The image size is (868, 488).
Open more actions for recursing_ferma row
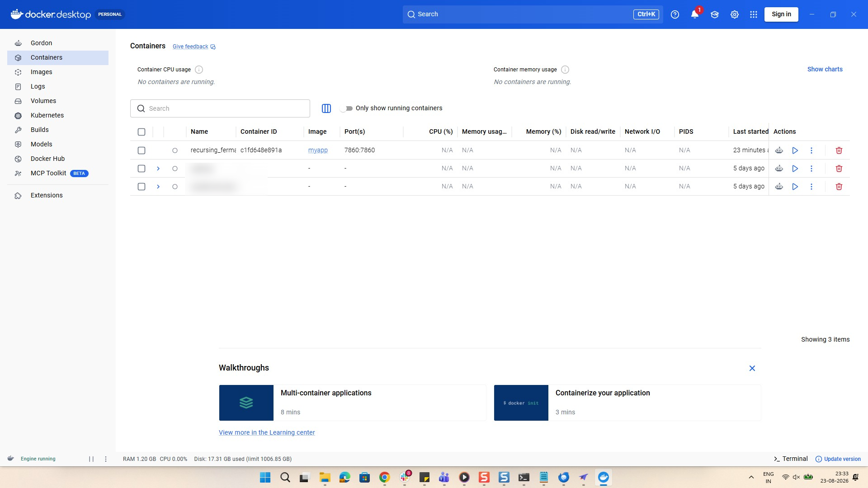coord(811,150)
